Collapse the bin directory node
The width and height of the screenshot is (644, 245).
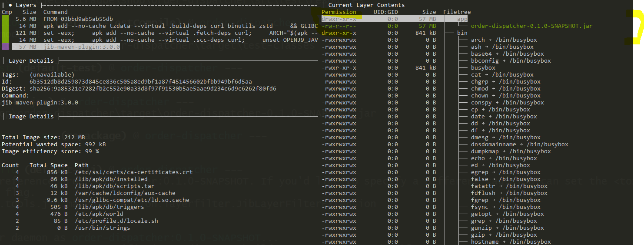(462, 33)
